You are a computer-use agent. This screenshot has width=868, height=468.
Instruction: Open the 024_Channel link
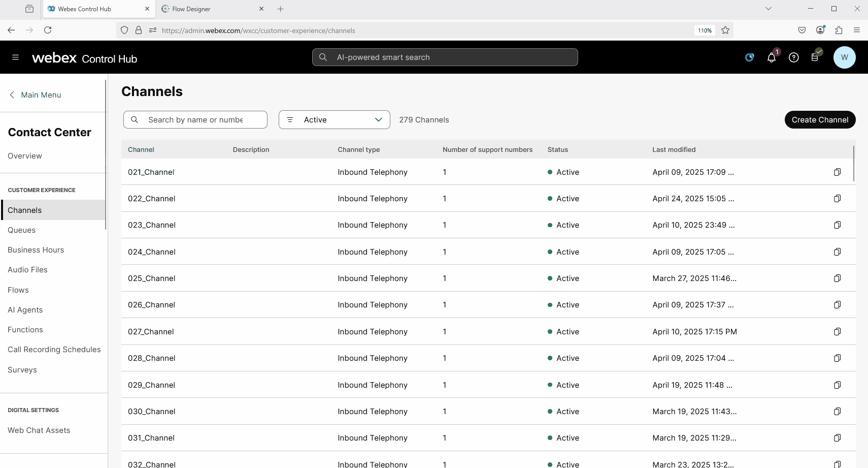coord(151,252)
